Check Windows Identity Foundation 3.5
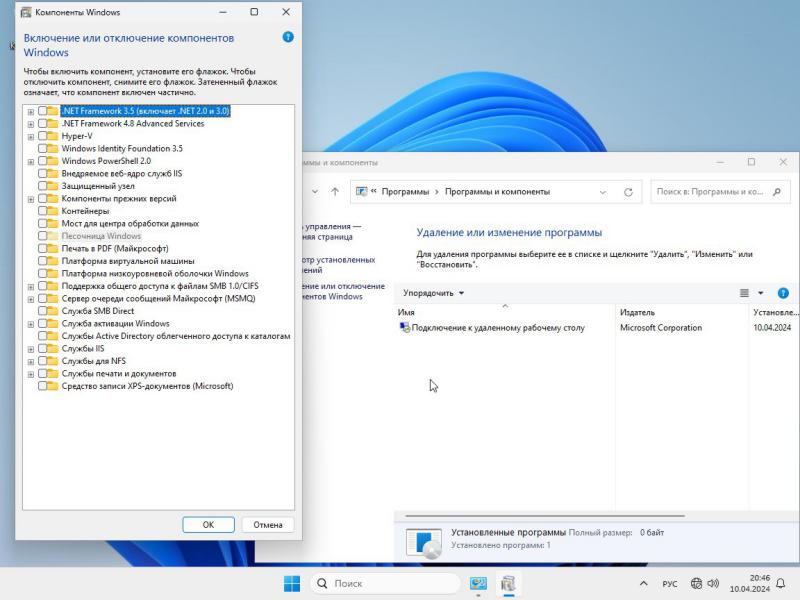This screenshot has width=800, height=600. click(42, 148)
